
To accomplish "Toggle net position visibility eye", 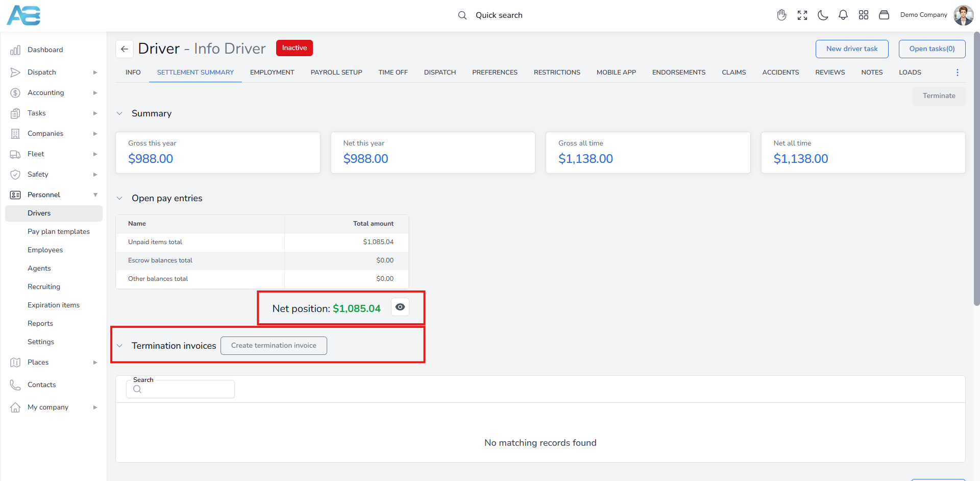I will click(x=400, y=307).
